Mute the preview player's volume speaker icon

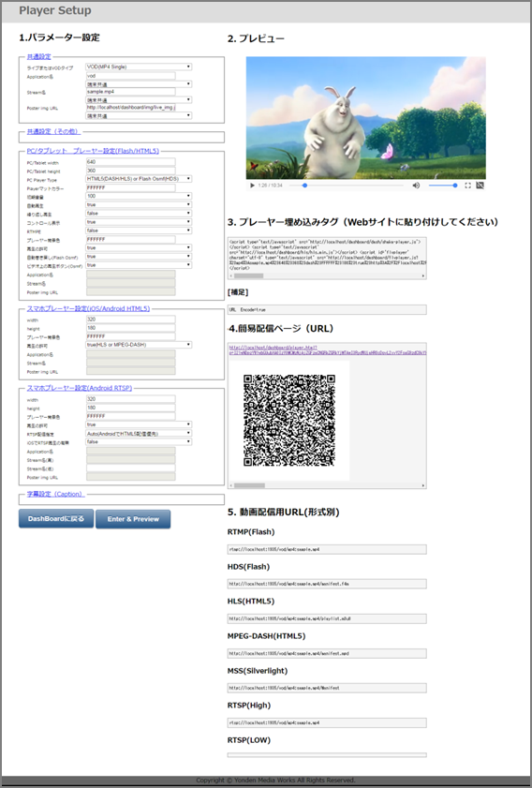[x=416, y=186]
